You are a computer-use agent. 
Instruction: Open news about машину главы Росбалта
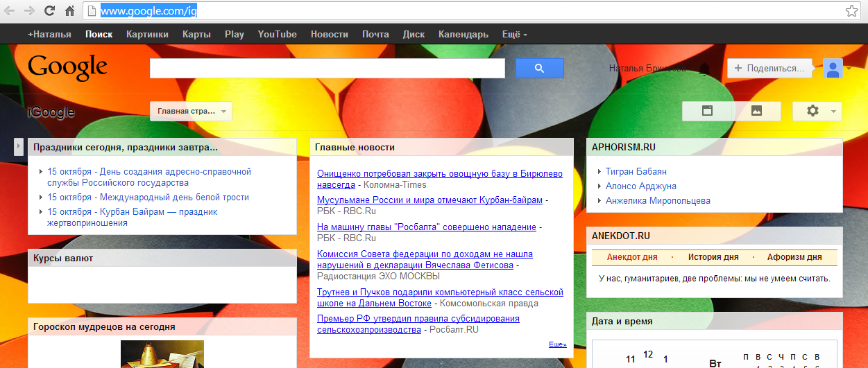click(427, 227)
